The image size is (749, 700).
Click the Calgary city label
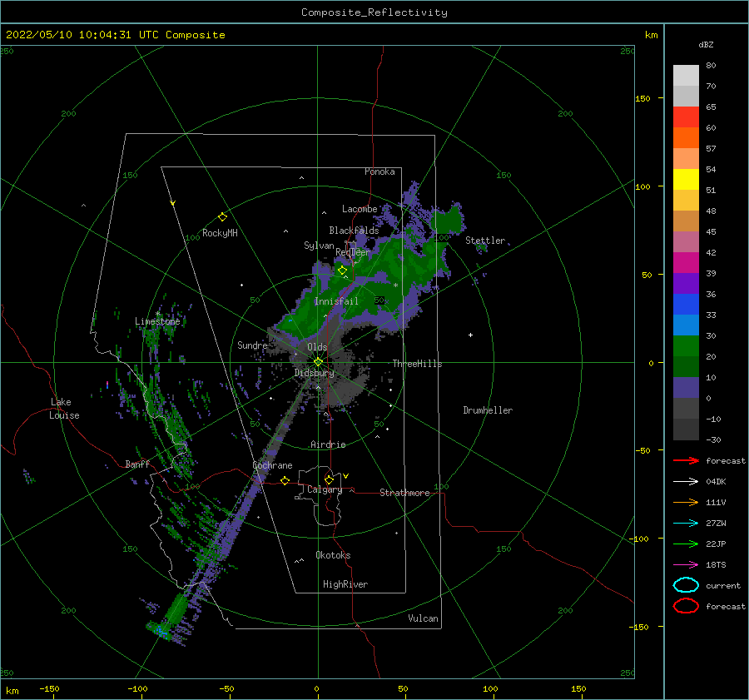(325, 489)
